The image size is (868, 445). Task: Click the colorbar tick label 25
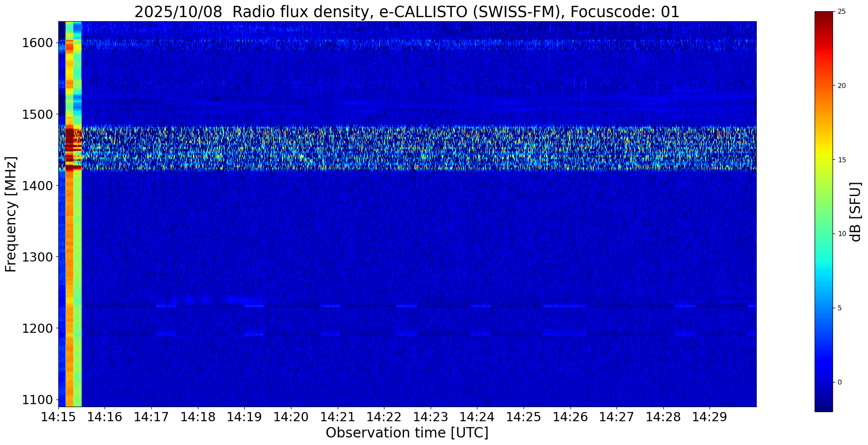coord(842,12)
